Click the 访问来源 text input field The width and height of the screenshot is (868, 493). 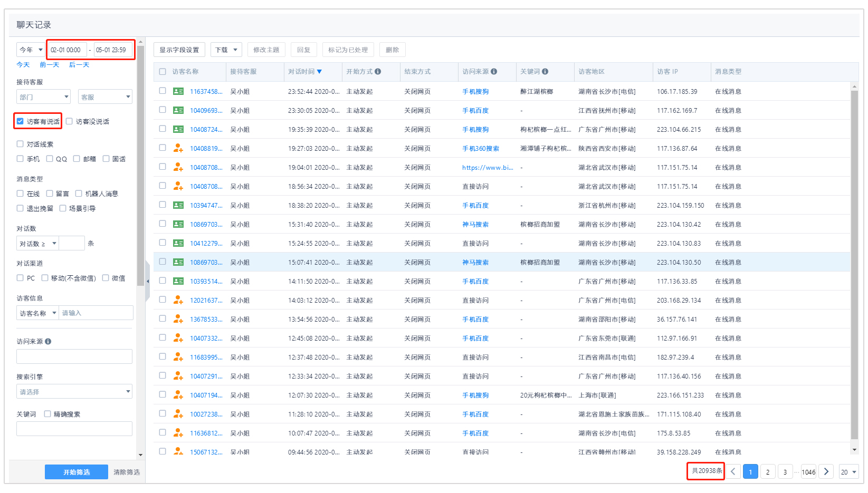(x=74, y=356)
